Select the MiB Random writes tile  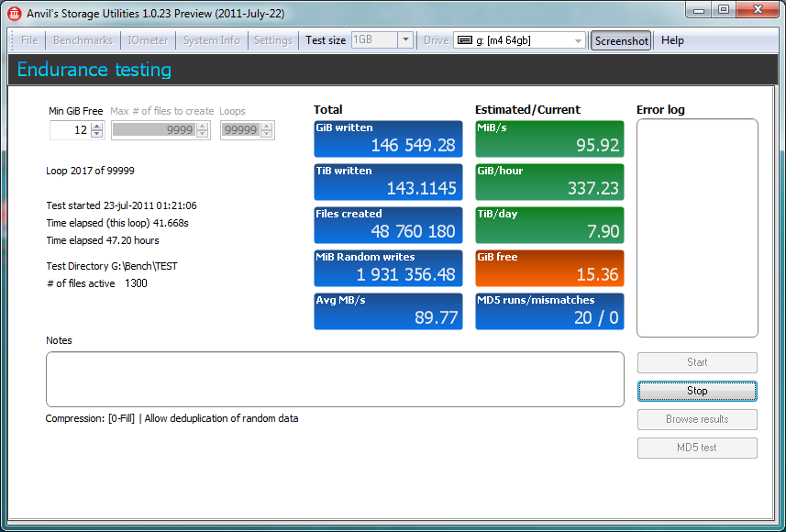[388, 268]
